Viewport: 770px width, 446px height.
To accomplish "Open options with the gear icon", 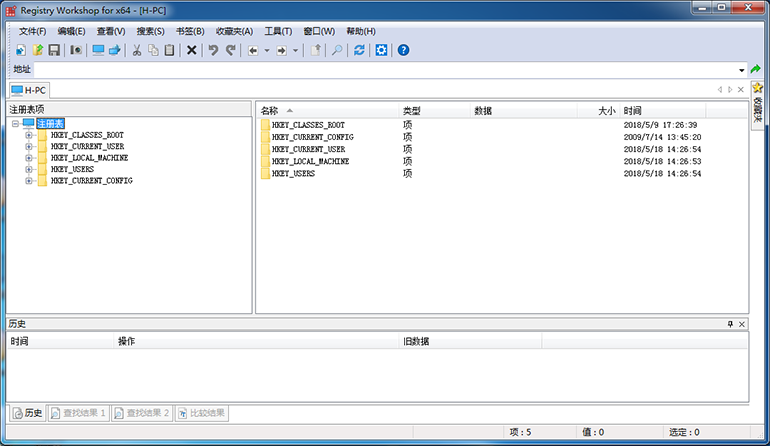I will [381, 50].
